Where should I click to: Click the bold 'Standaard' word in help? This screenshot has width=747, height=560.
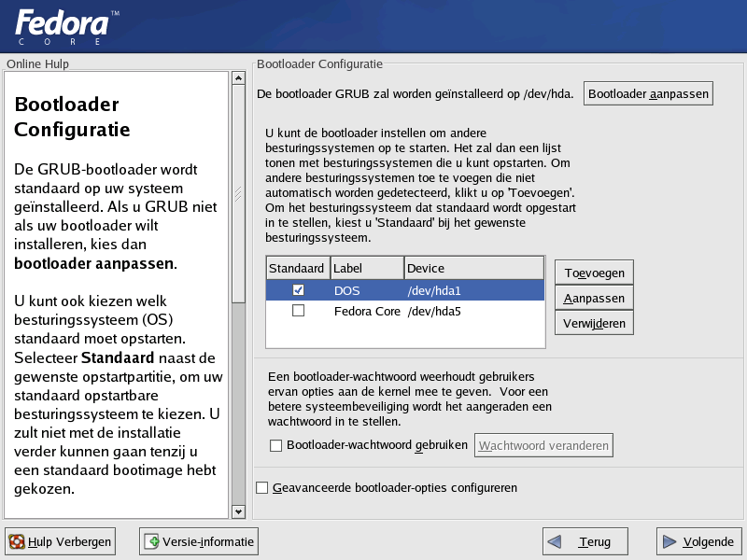tap(118, 357)
